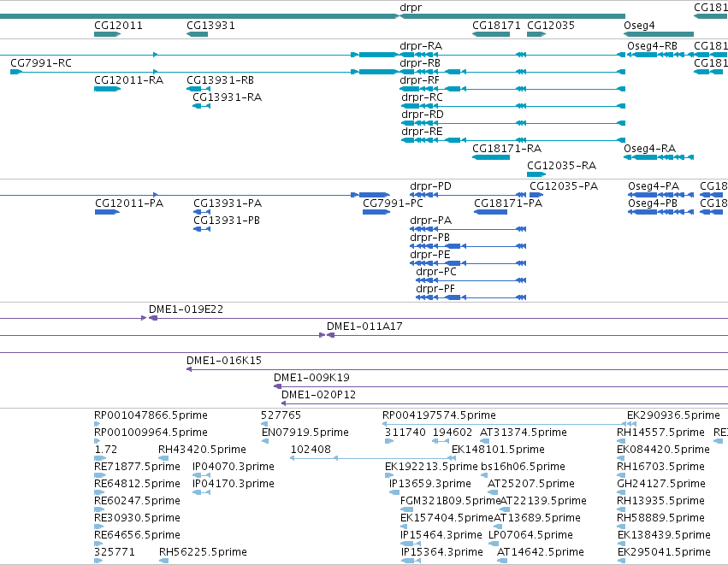Select the CG12035 gene glyph
Viewport: 728px width, 565px height.
click(x=536, y=34)
